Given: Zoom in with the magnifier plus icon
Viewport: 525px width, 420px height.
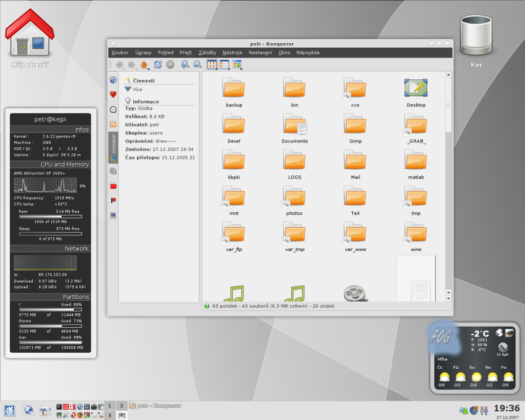Looking at the screenshot, I should point(185,64).
